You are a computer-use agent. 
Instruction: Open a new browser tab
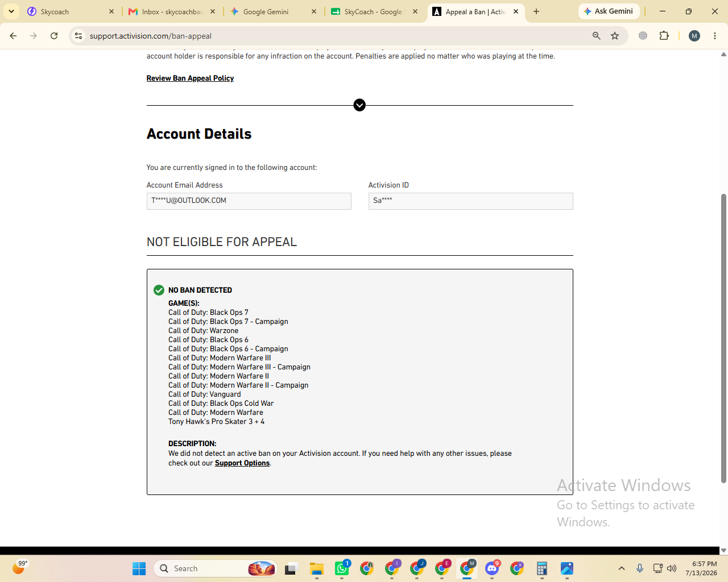pos(536,11)
